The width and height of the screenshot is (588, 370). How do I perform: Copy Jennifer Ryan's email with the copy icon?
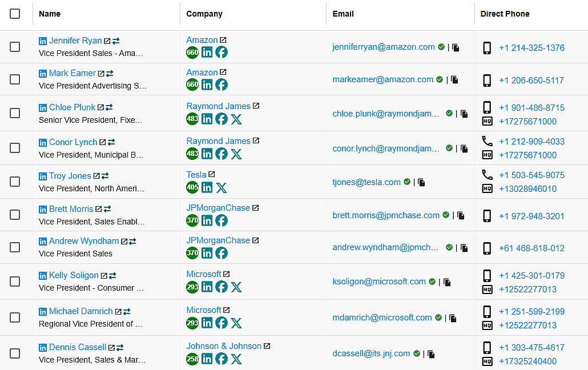click(x=456, y=47)
